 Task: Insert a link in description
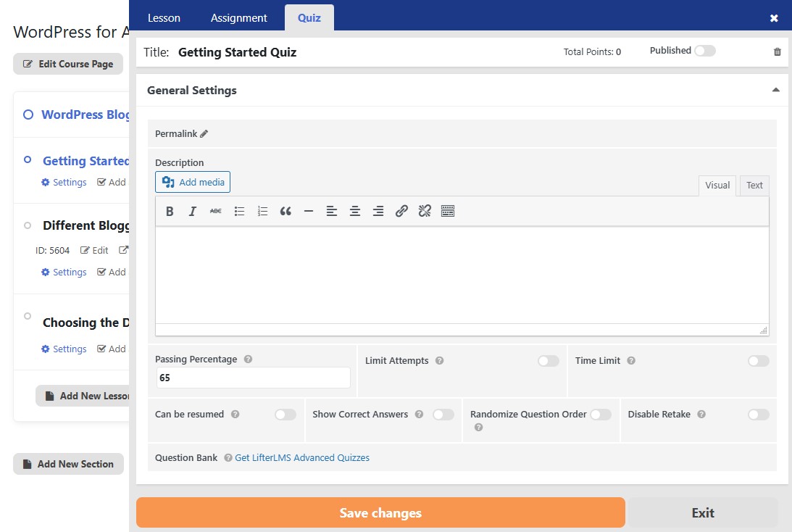[x=401, y=211]
